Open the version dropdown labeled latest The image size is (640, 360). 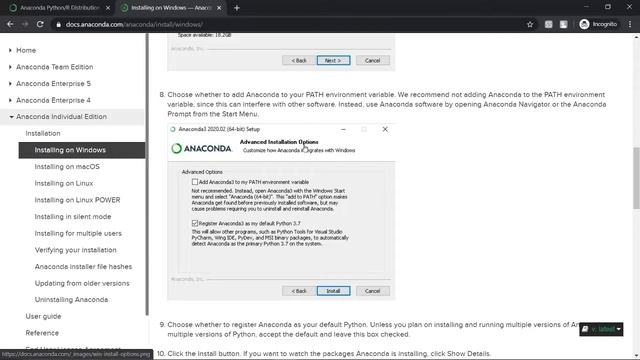pos(601,329)
